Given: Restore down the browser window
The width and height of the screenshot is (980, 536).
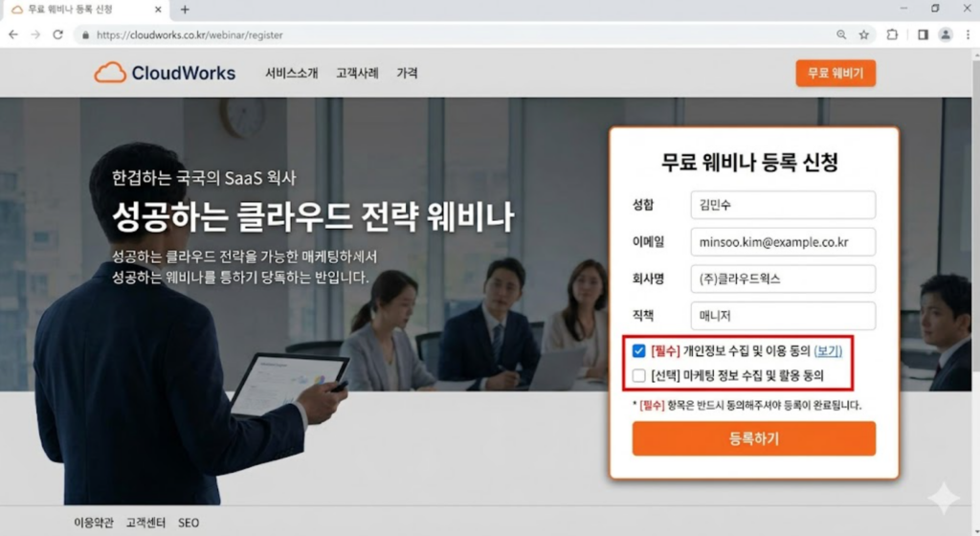Looking at the screenshot, I should (x=935, y=8).
